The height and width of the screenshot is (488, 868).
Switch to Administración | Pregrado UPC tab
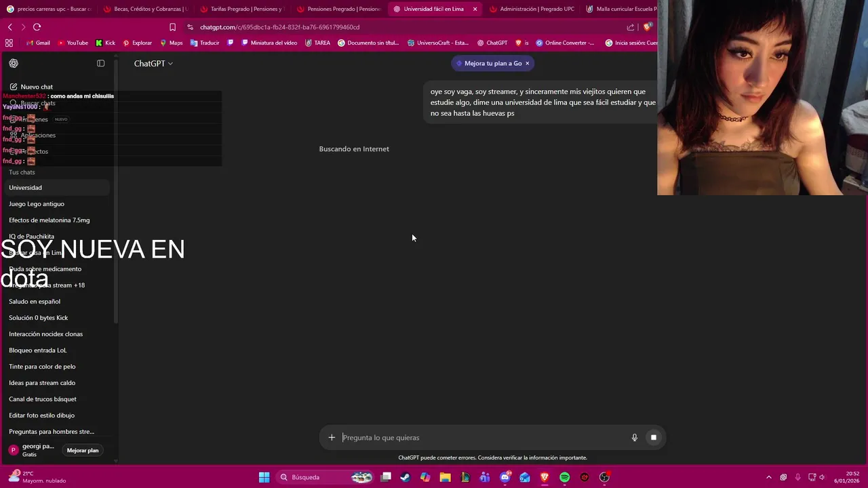coord(532,9)
